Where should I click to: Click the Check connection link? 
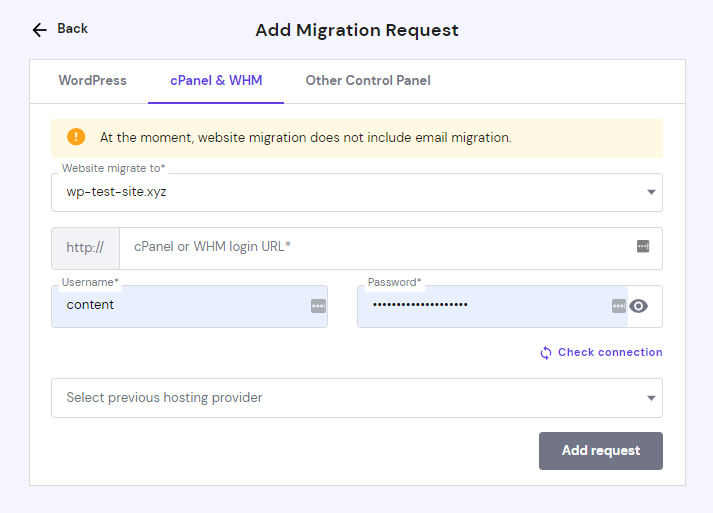610,352
